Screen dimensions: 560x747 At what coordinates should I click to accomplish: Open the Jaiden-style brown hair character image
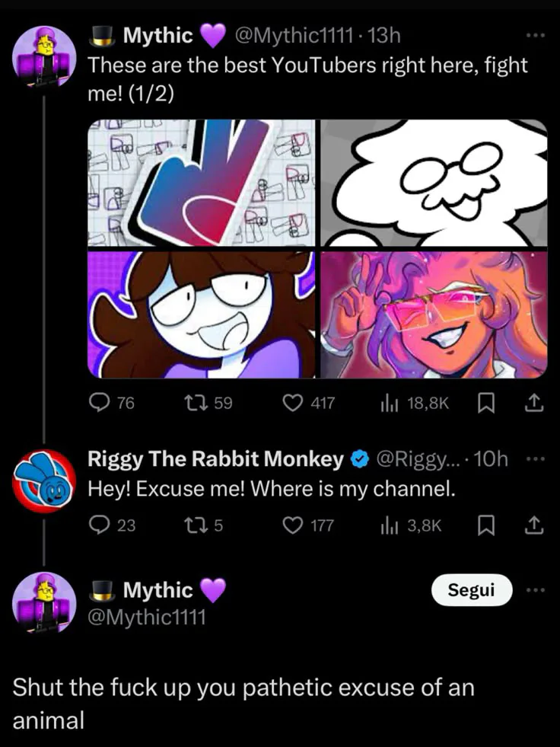202,314
